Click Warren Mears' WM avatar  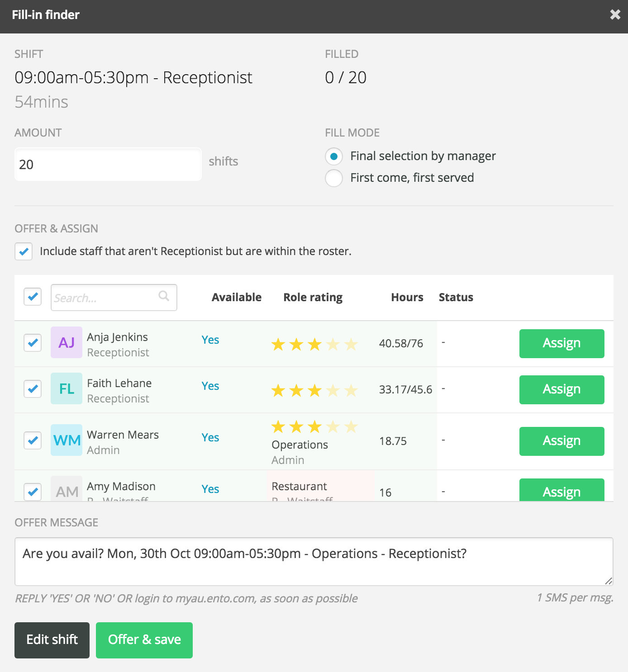(x=67, y=440)
